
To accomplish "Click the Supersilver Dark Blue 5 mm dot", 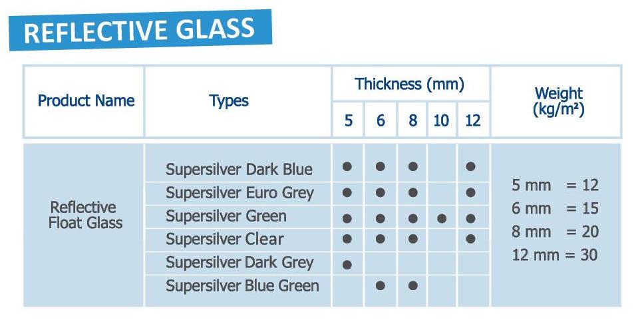I will 347,167.
